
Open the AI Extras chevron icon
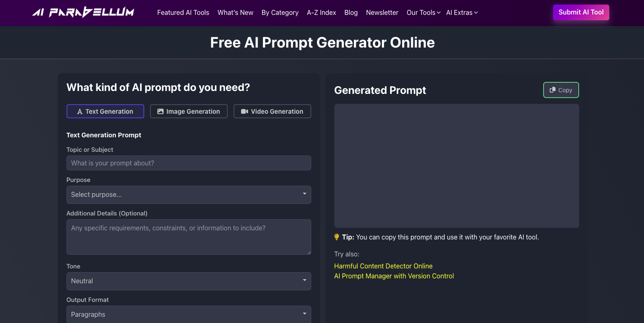point(476,13)
